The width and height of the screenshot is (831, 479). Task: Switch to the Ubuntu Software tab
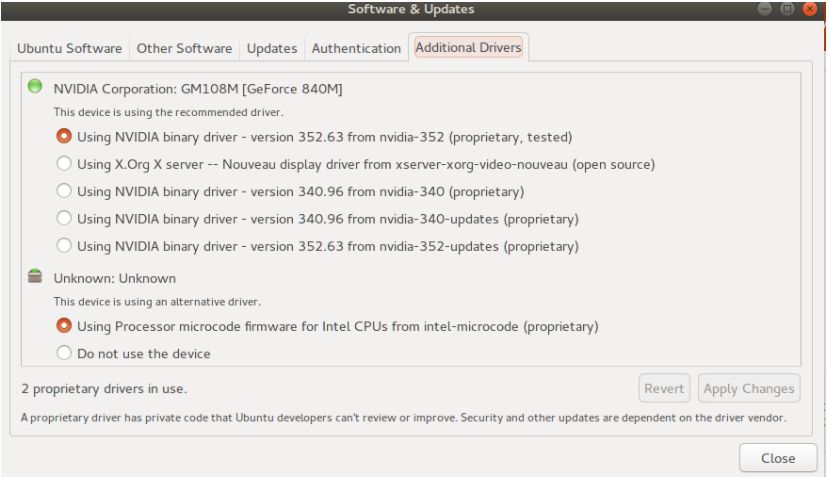coord(69,48)
